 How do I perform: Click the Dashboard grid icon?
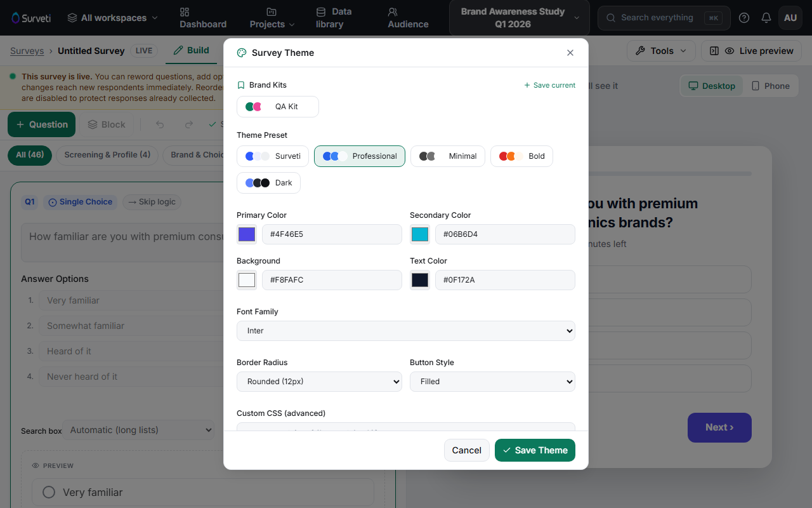point(185,12)
